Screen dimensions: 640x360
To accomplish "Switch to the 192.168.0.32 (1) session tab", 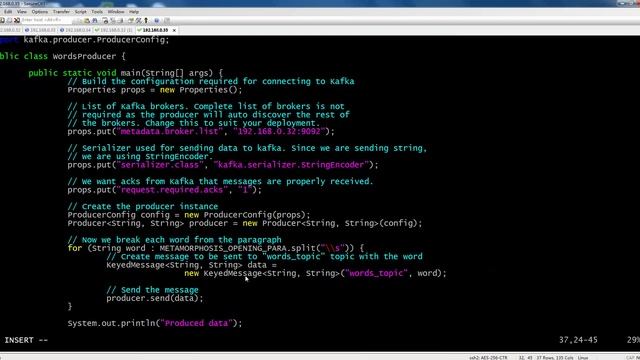I will (114, 30).
